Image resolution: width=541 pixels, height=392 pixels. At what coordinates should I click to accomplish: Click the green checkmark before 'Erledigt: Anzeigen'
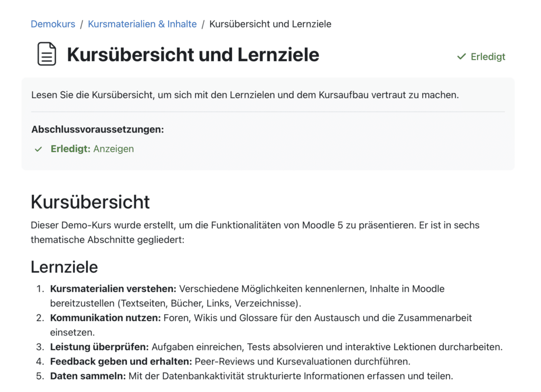click(x=39, y=150)
